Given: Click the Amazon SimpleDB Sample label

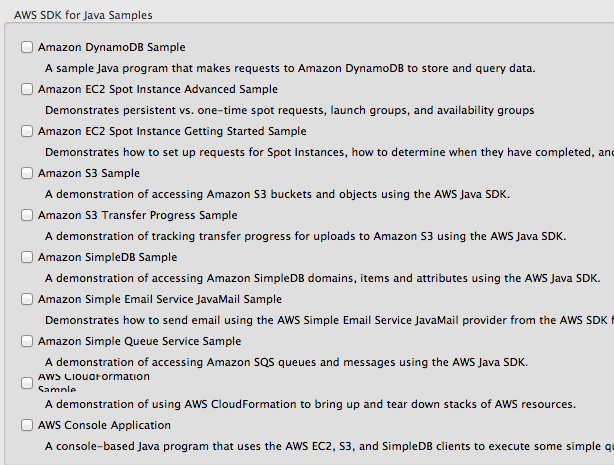Looking at the screenshot, I should [x=108, y=257].
